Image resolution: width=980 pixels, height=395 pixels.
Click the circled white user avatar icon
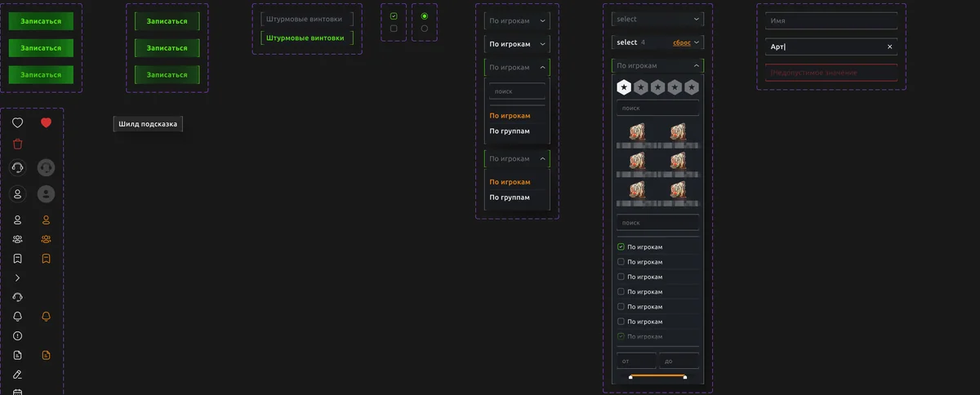point(18,193)
